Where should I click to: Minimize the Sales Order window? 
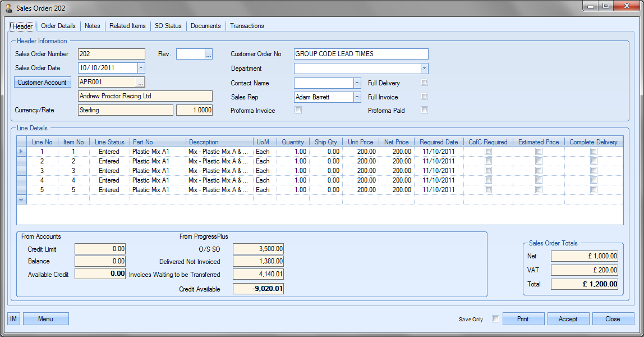click(x=591, y=6)
